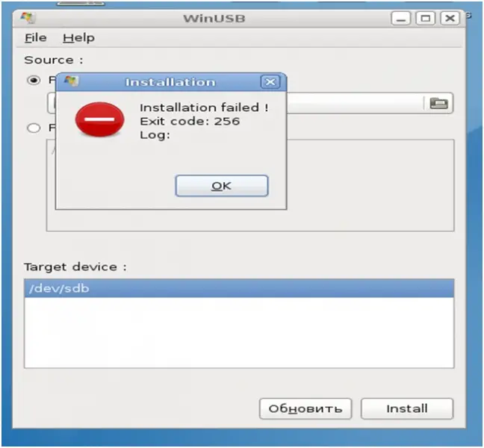Click the Source label
The image size is (484, 448).
click(x=54, y=60)
